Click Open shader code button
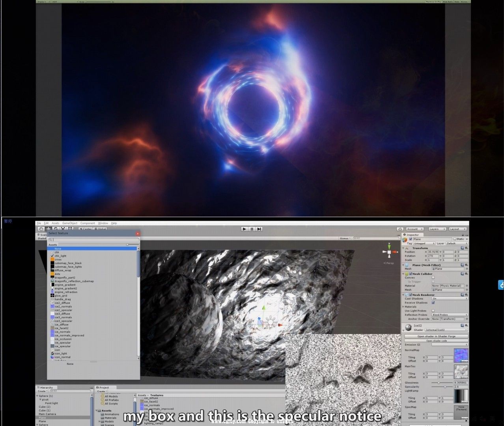The height and width of the screenshot is (426, 504). pos(436,341)
